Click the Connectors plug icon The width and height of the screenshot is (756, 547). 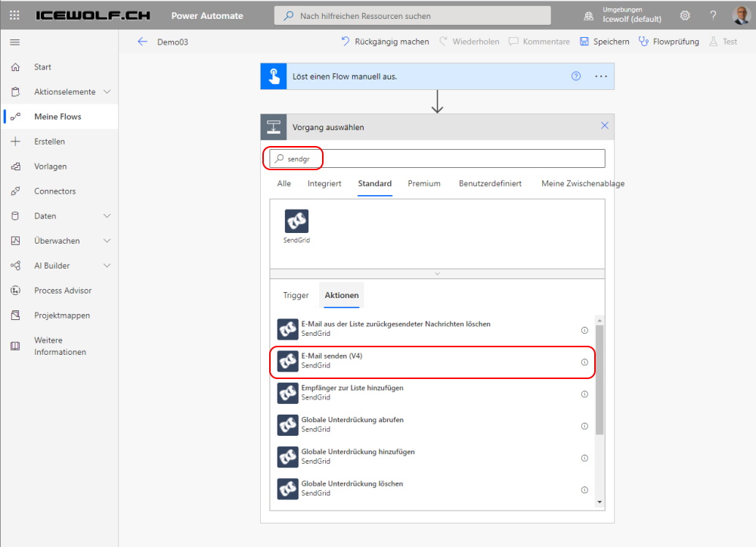(15, 191)
